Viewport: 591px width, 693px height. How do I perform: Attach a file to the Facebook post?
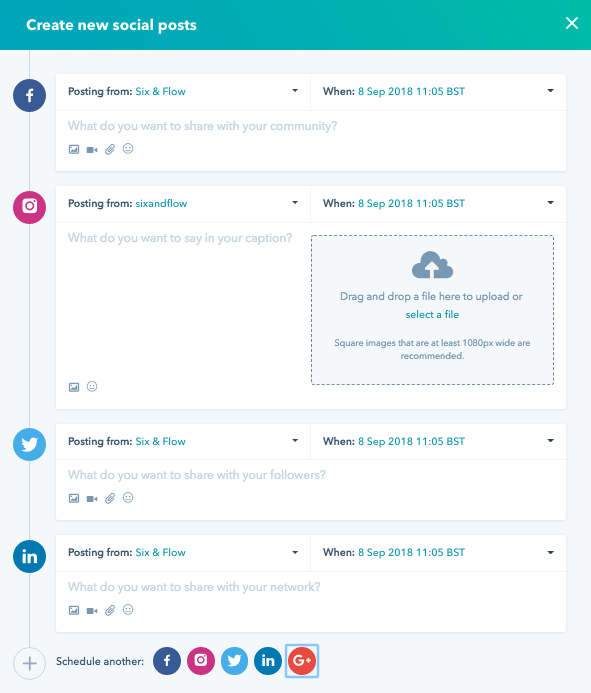click(110, 149)
